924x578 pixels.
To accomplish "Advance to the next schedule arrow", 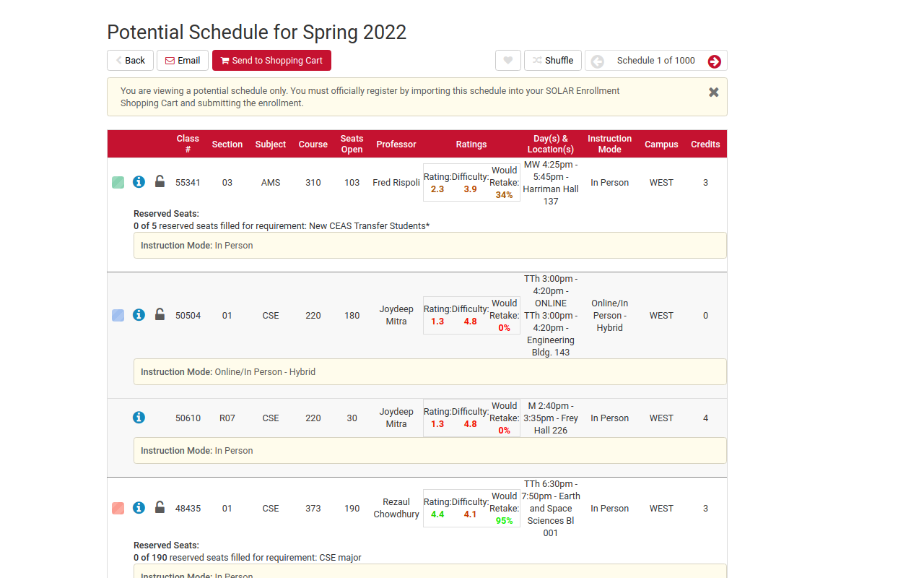I will [x=714, y=62].
